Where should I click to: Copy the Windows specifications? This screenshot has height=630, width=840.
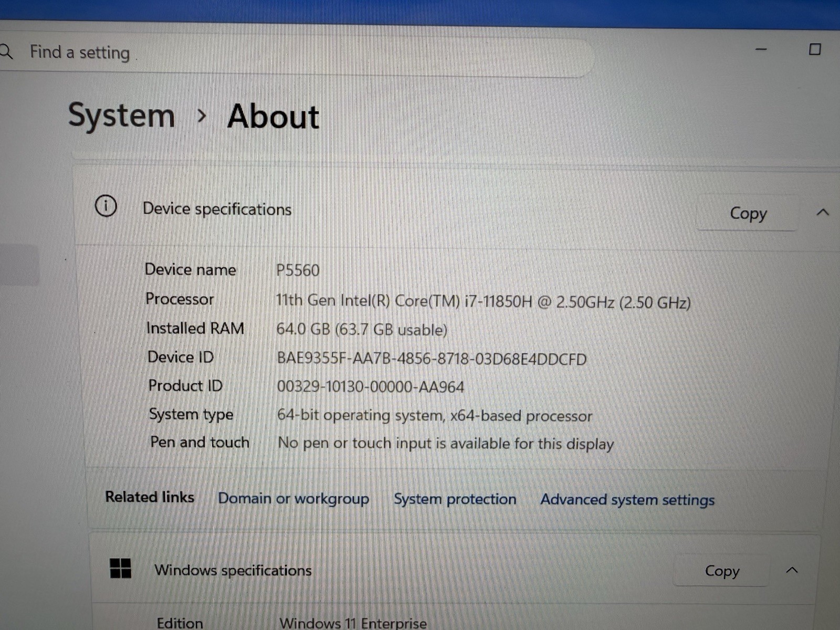(x=722, y=571)
